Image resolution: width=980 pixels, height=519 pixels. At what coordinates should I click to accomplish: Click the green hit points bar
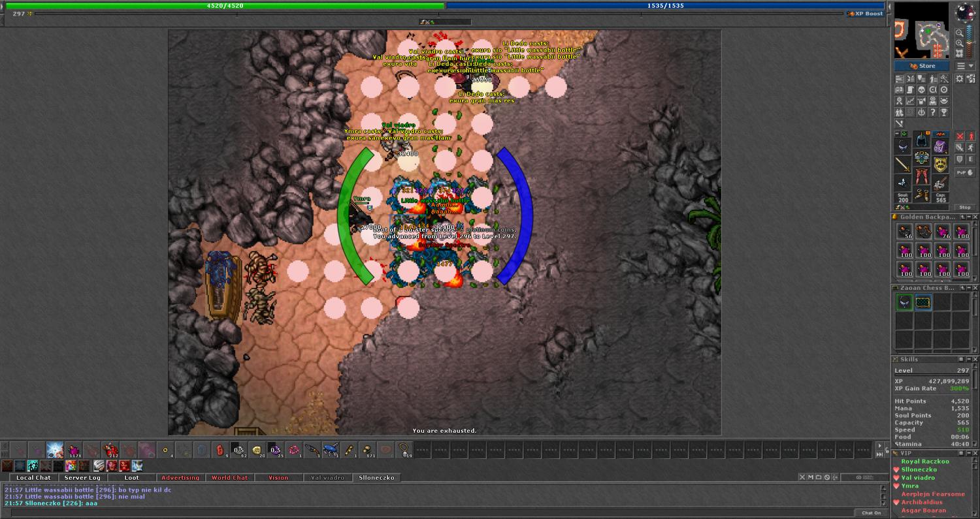click(225, 5)
